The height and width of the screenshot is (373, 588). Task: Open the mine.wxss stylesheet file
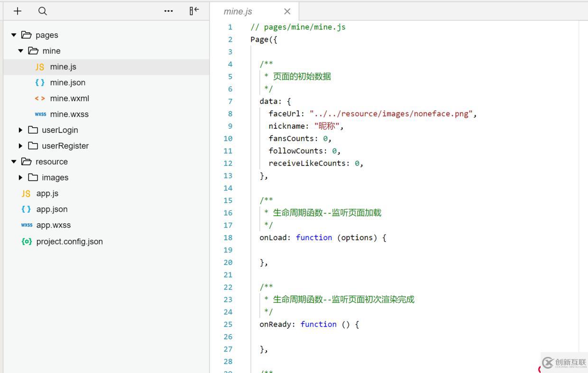click(x=69, y=114)
